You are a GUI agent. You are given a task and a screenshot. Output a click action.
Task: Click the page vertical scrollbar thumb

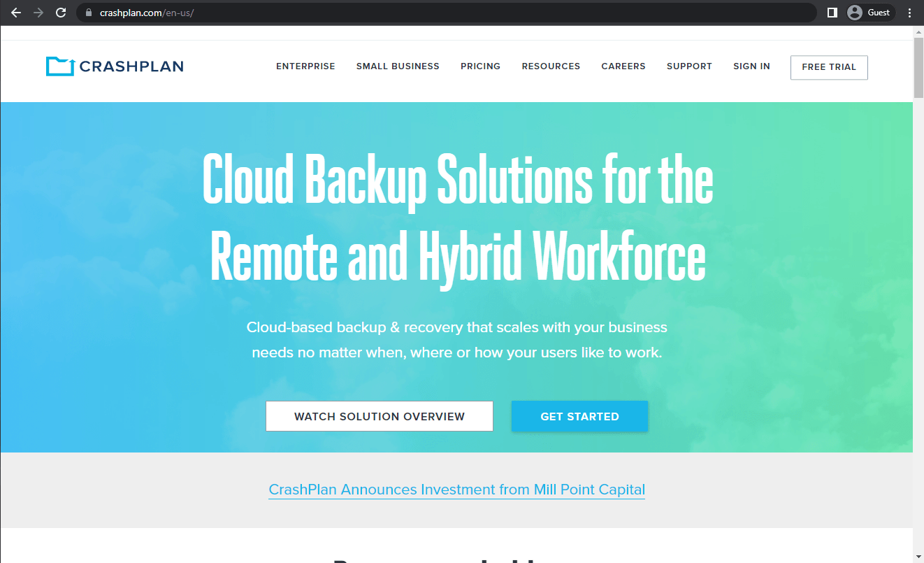918,68
